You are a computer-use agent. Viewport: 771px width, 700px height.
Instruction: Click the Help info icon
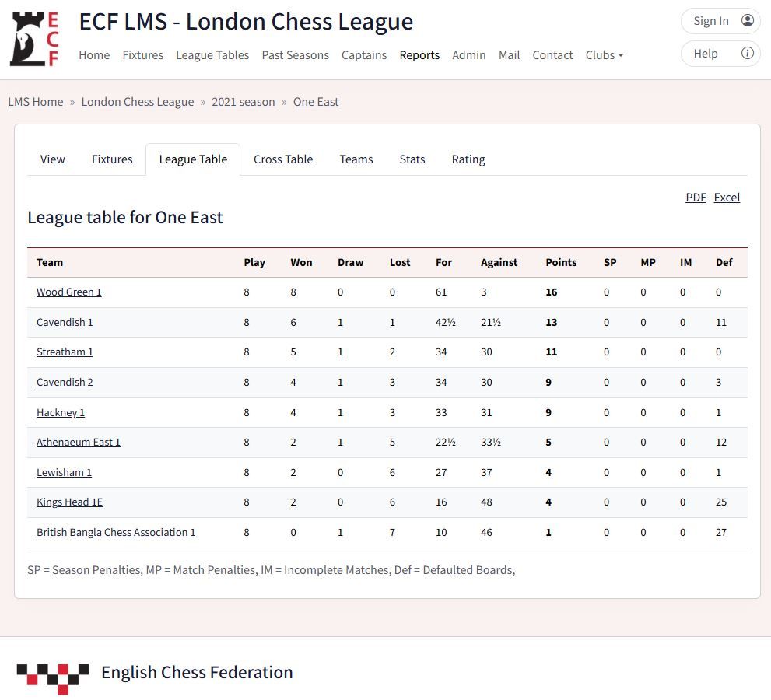(748, 53)
